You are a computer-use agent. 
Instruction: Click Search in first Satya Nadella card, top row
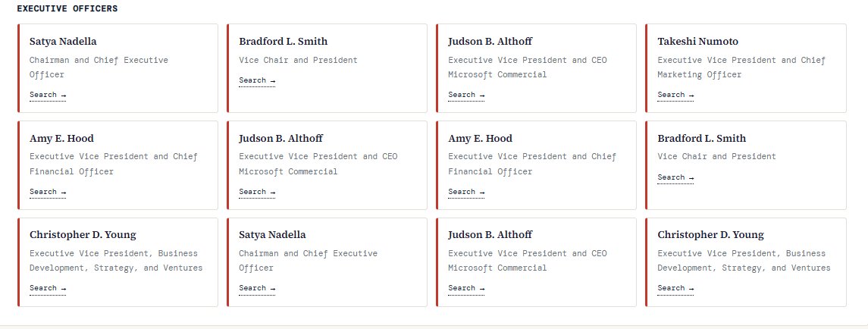(x=48, y=96)
